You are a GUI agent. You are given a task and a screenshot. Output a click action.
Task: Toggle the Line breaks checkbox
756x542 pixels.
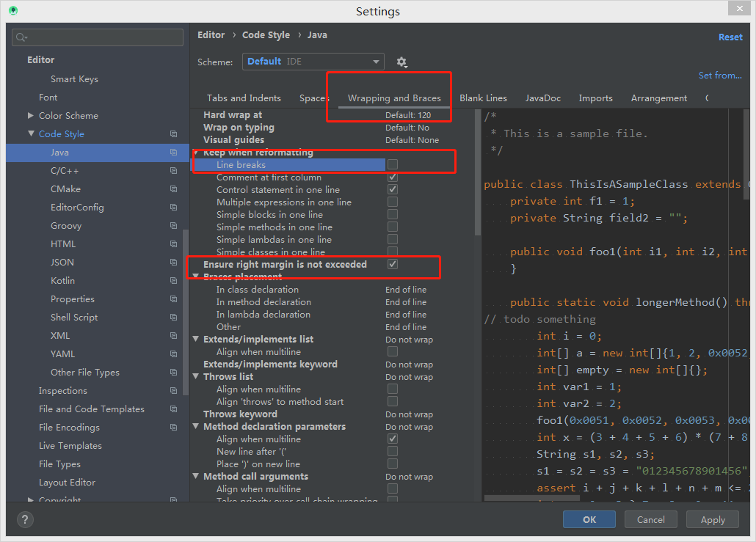point(393,165)
